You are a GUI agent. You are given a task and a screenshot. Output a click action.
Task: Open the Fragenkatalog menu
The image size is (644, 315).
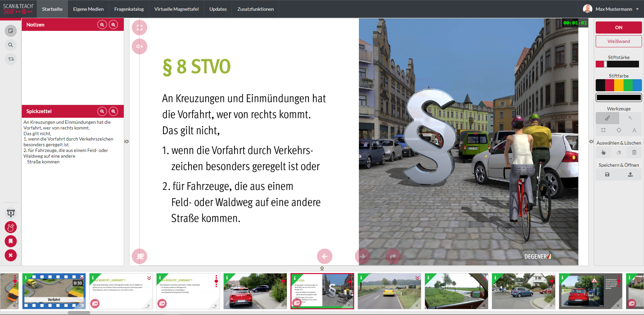pos(129,9)
